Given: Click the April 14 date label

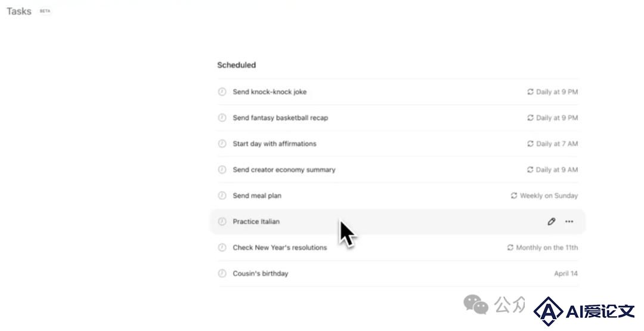Looking at the screenshot, I should point(566,274).
